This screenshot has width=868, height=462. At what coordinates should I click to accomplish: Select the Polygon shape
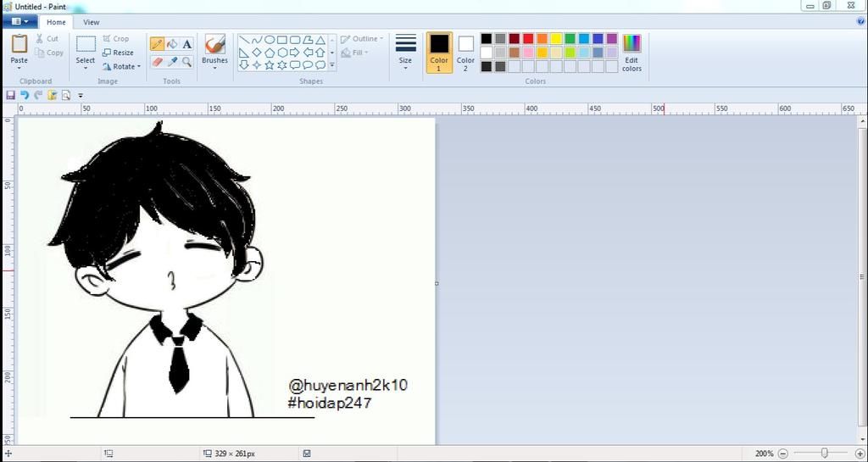click(308, 40)
